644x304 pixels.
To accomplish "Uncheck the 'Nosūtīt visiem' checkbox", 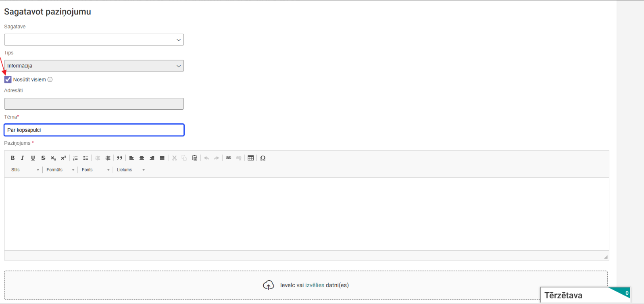I will tap(8, 79).
